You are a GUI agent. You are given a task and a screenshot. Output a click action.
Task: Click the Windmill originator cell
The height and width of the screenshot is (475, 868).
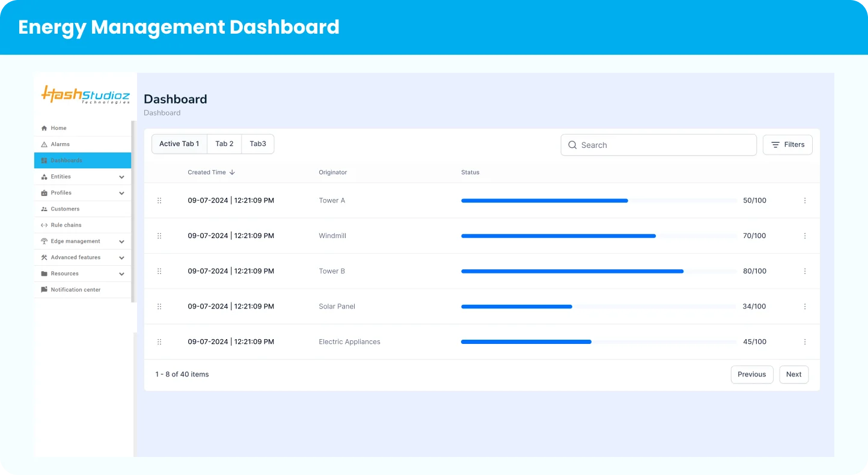pos(332,236)
